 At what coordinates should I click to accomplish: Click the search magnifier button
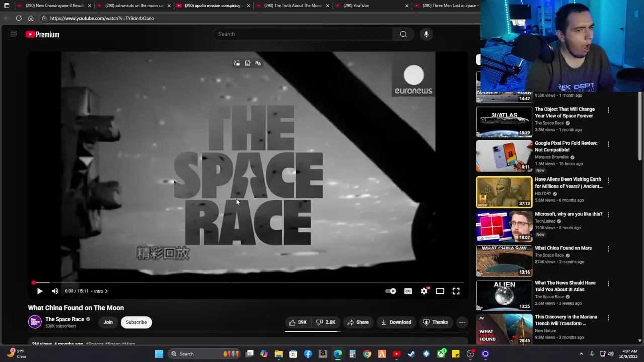pyautogui.click(x=403, y=34)
